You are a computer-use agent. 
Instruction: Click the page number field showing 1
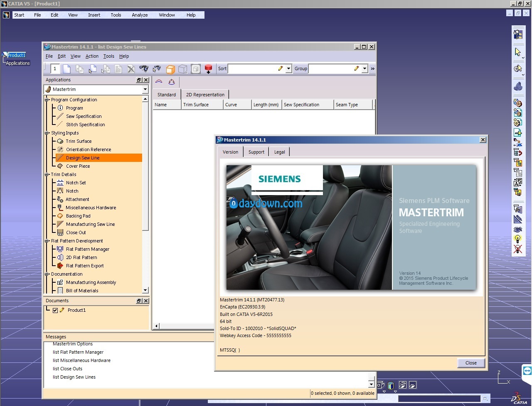[55, 69]
